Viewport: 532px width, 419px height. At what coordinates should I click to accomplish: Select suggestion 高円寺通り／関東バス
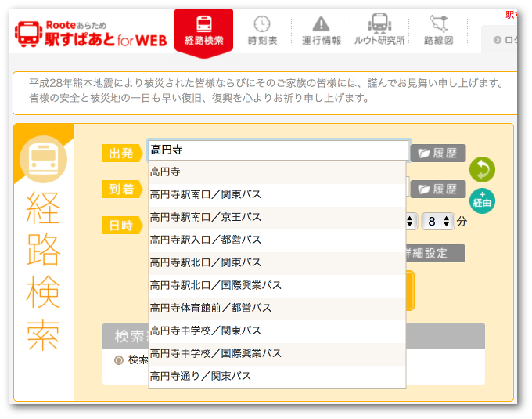pyautogui.click(x=277, y=377)
